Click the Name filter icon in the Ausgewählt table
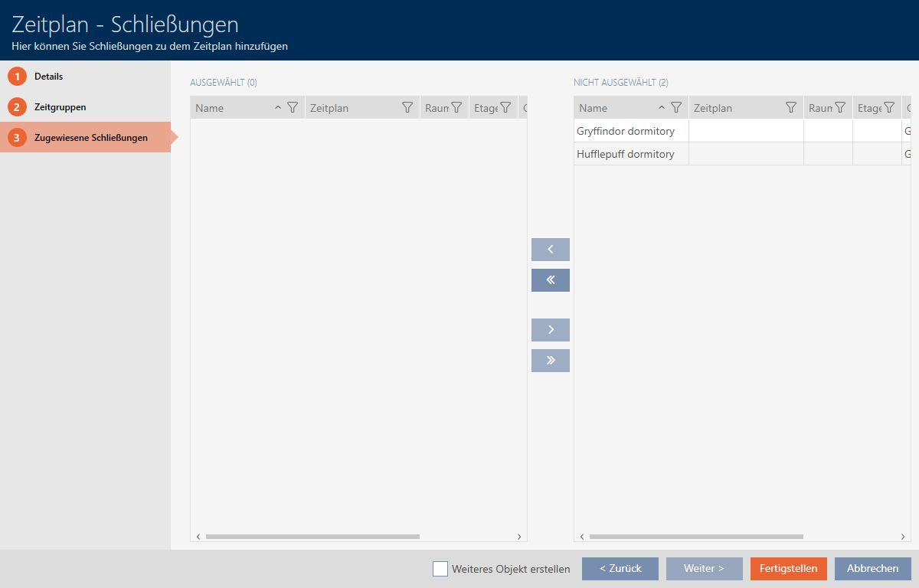 click(x=292, y=108)
